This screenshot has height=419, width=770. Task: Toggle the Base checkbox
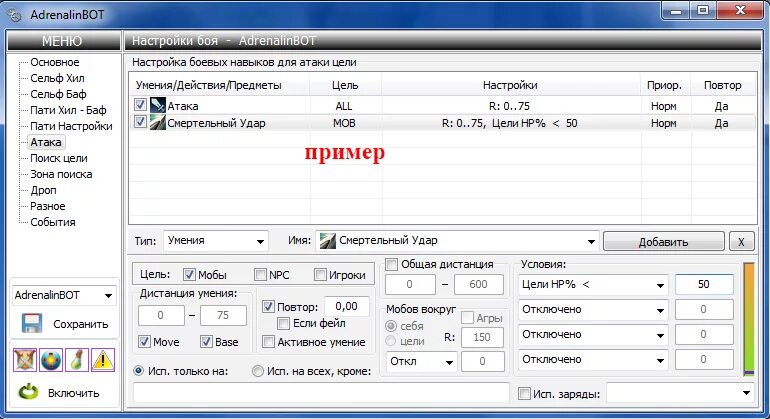(206, 342)
